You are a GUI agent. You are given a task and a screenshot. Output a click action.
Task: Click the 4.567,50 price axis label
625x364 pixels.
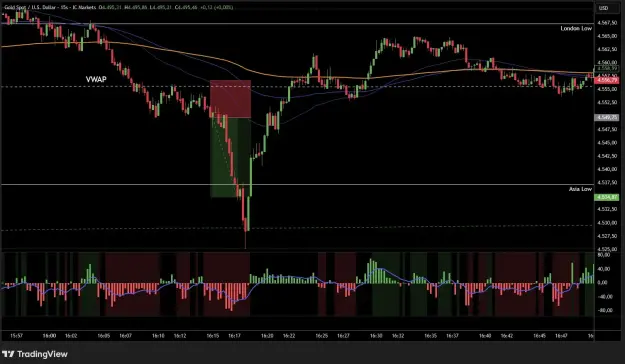pos(607,23)
